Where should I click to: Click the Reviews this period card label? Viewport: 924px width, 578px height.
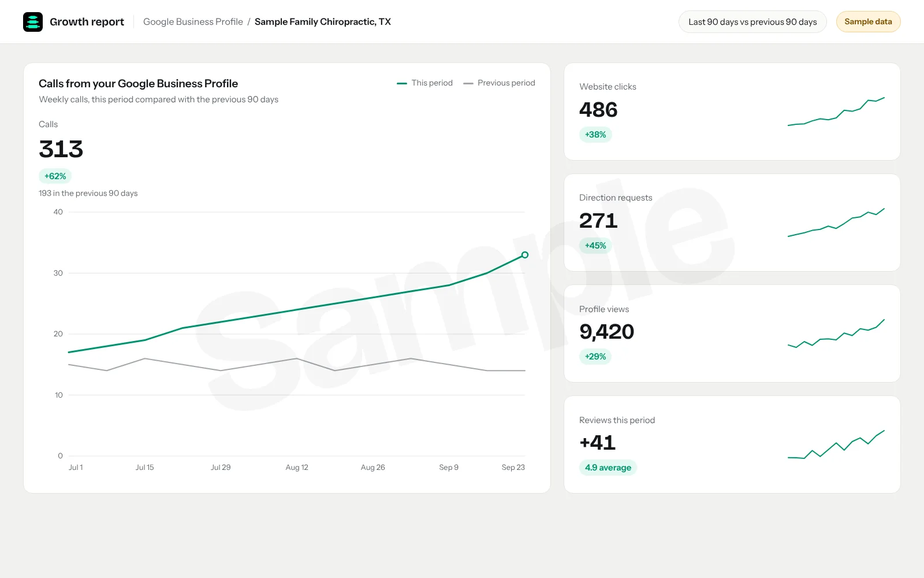point(617,420)
